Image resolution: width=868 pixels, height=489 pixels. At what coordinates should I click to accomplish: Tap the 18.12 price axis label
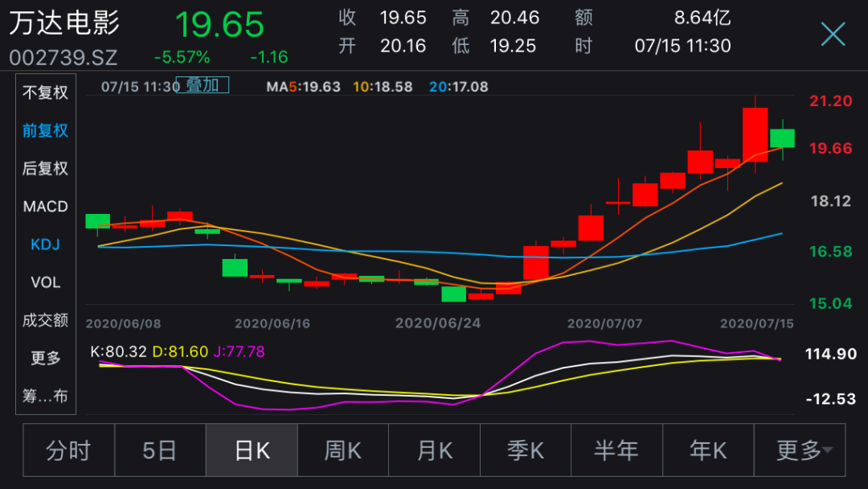tap(830, 201)
